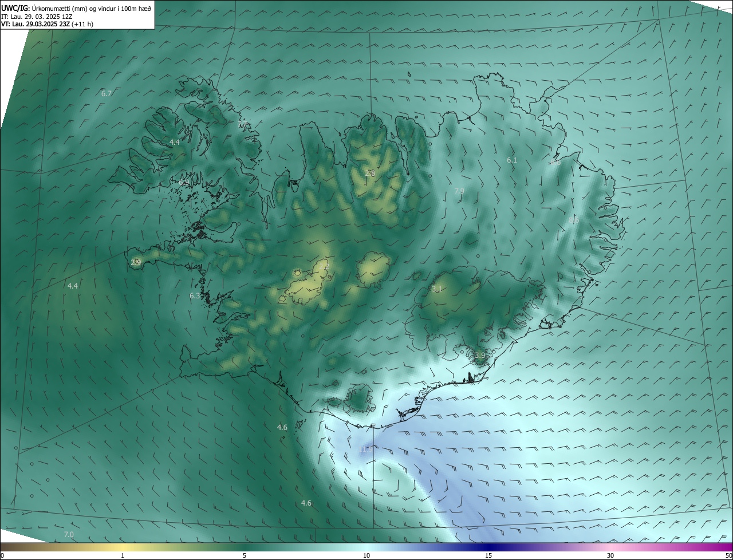Pick the 7.0 value label on the map

[69, 535]
